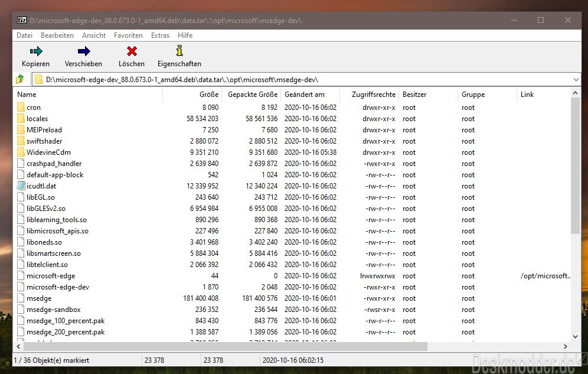Viewport: 588px width, 374px height.
Task: Click the libsmartscreen.so file icon
Action: [x=21, y=253]
